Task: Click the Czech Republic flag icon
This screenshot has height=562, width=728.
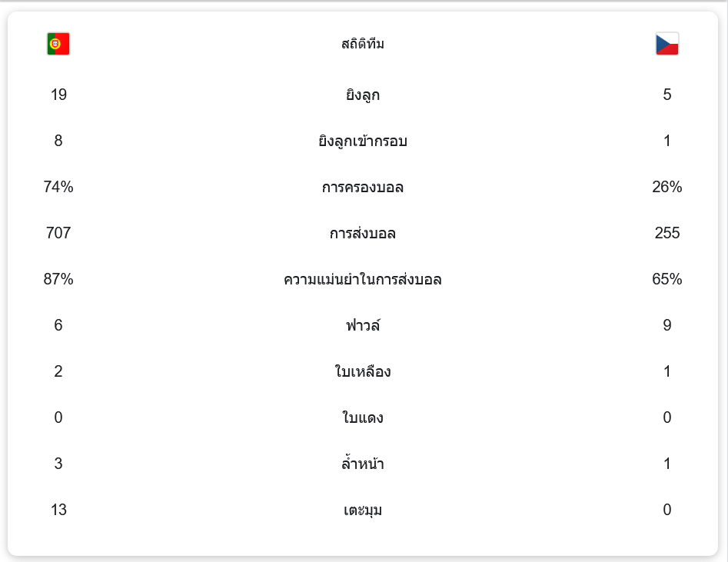Action: click(x=667, y=44)
